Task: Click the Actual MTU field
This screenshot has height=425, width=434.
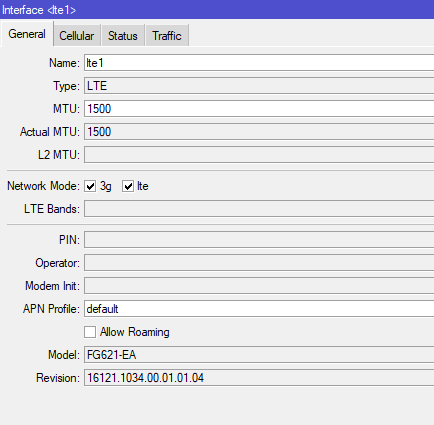Action: [x=259, y=132]
